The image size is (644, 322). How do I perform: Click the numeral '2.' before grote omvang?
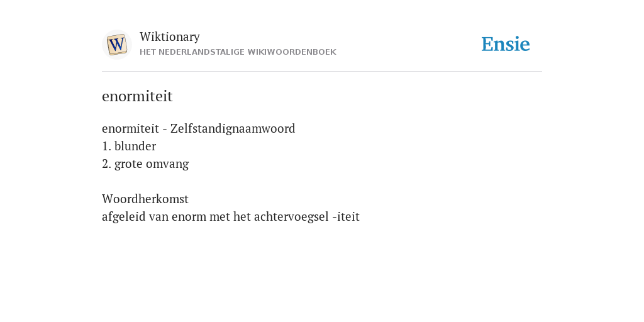[x=107, y=164]
